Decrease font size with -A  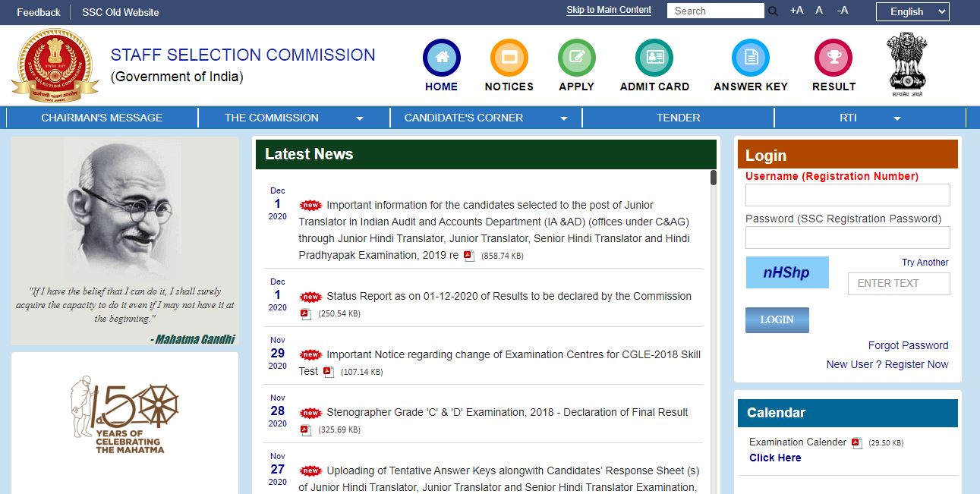843,11
